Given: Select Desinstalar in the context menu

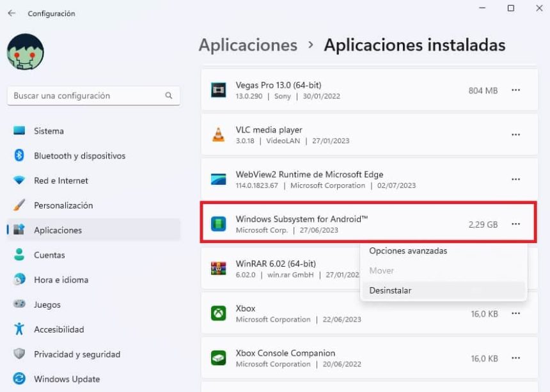Looking at the screenshot, I should point(443,290).
